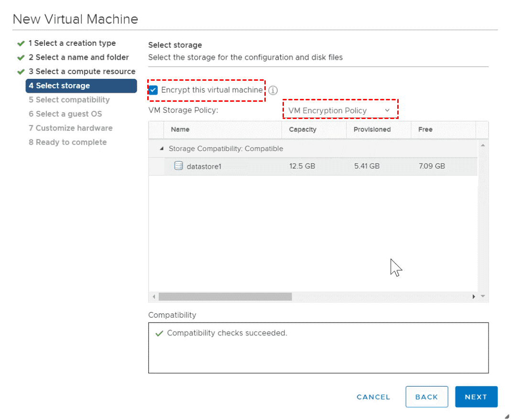Sort by the Capacity column header
The width and height of the screenshot is (511, 420).
point(303,129)
